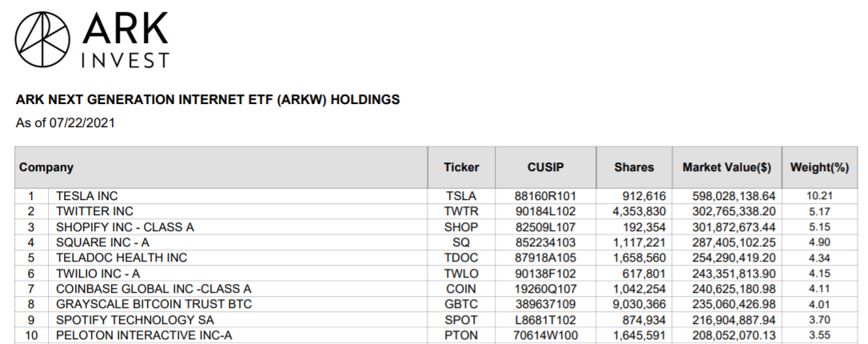Viewport: 868px width, 344px height.
Task: Click the PTON ticker symbol
Action: (x=461, y=334)
